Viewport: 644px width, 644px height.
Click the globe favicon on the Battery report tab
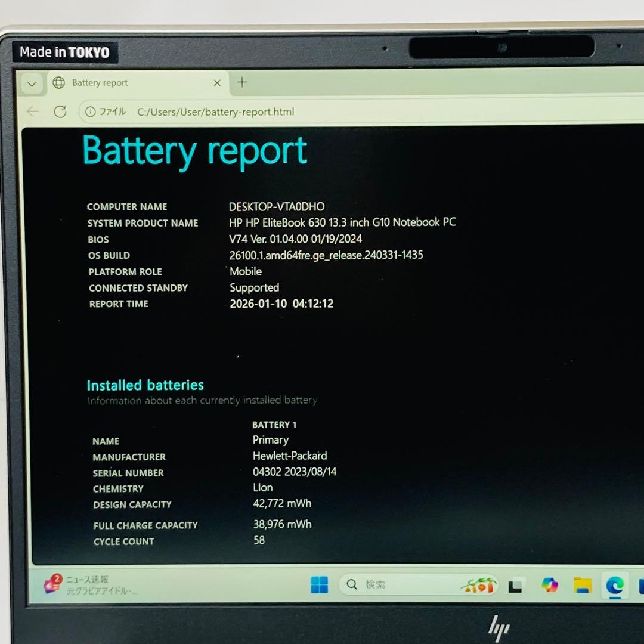(x=58, y=83)
